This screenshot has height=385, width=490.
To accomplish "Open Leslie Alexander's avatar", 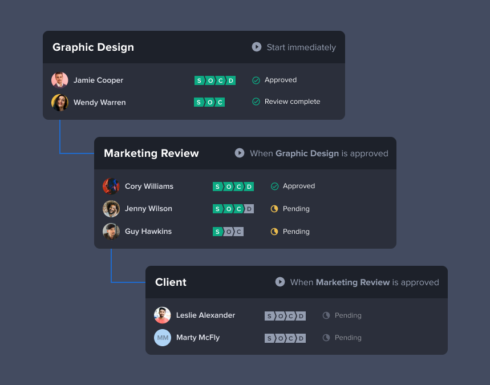I will click(162, 315).
